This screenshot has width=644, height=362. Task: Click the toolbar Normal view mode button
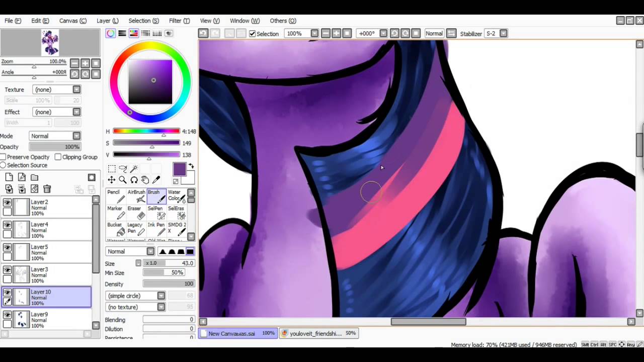[x=434, y=33]
